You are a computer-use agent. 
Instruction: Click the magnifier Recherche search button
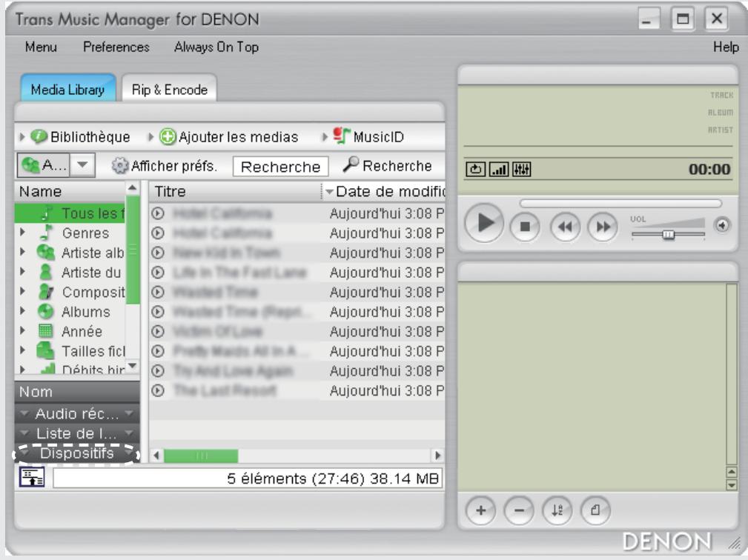tap(388, 165)
